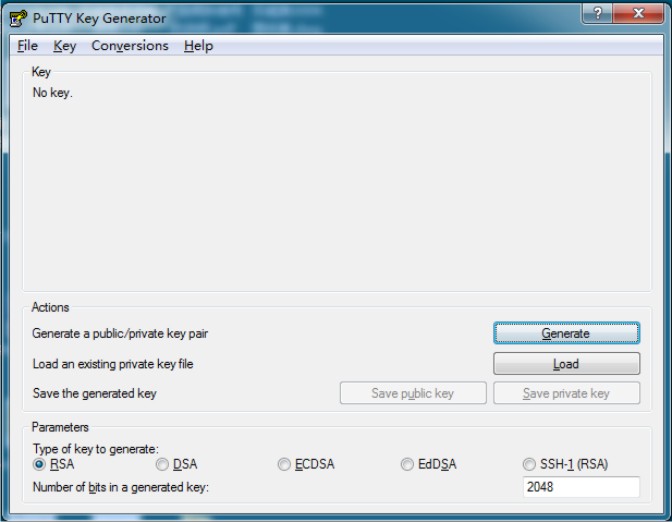This screenshot has width=672, height=522.
Task: Select the DSA key type
Action: click(x=177, y=464)
